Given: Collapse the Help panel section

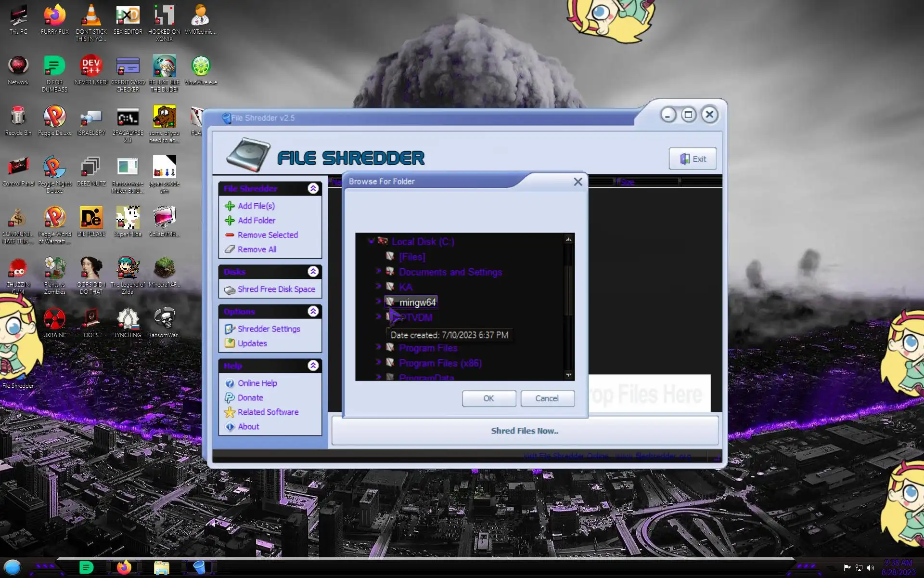Looking at the screenshot, I should point(313,366).
